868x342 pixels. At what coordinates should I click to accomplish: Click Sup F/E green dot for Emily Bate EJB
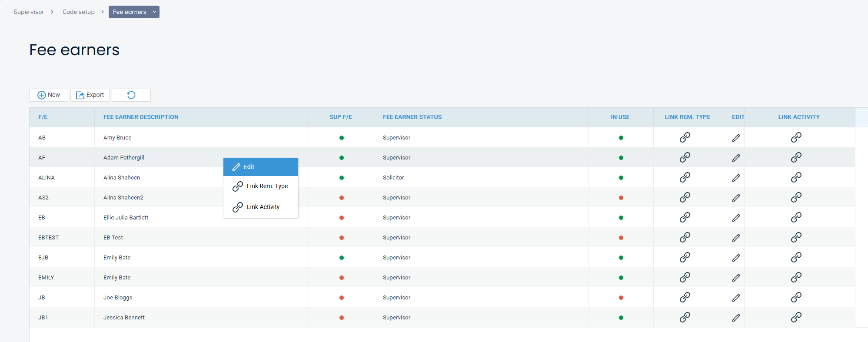[342, 258]
